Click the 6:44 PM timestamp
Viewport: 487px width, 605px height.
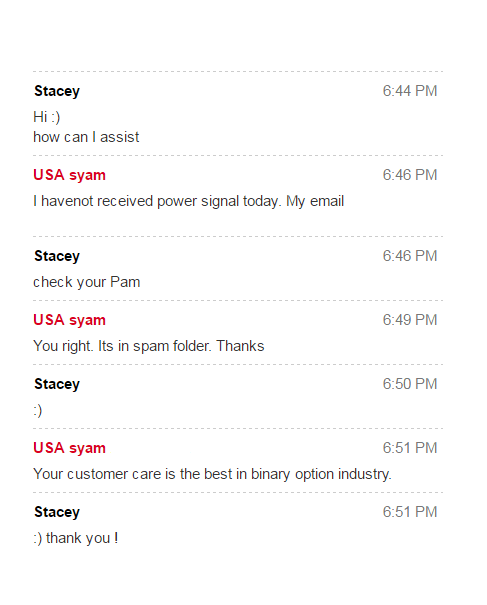point(410,91)
